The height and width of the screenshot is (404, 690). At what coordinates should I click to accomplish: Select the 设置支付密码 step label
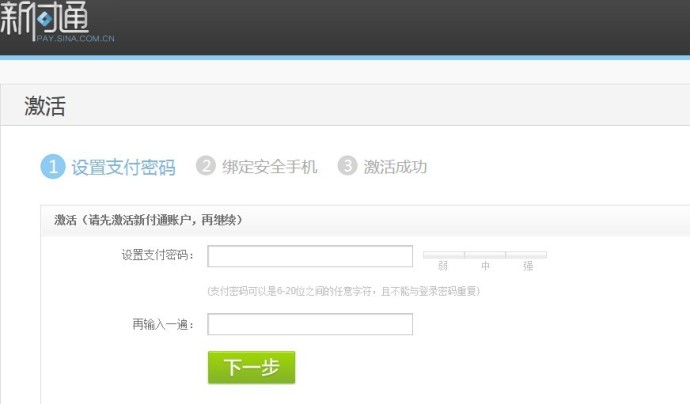click(124, 167)
